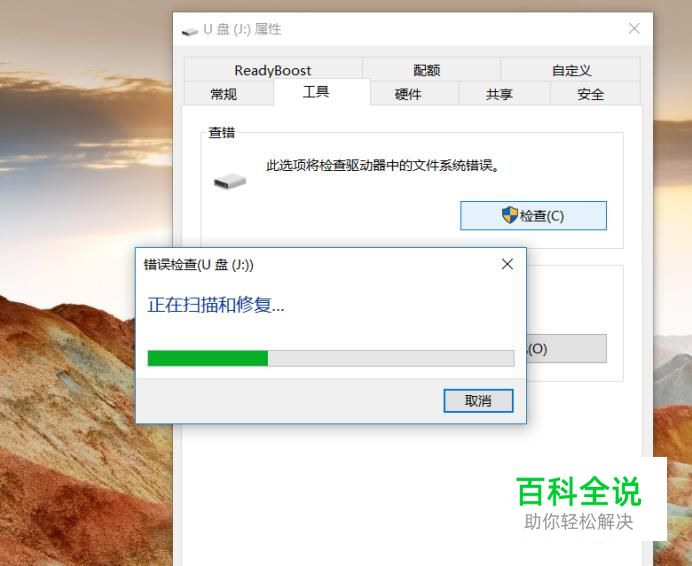The height and width of the screenshot is (566, 692).
Task: Click the UAC shield icon on the 检查 button
Action: [x=510, y=215]
